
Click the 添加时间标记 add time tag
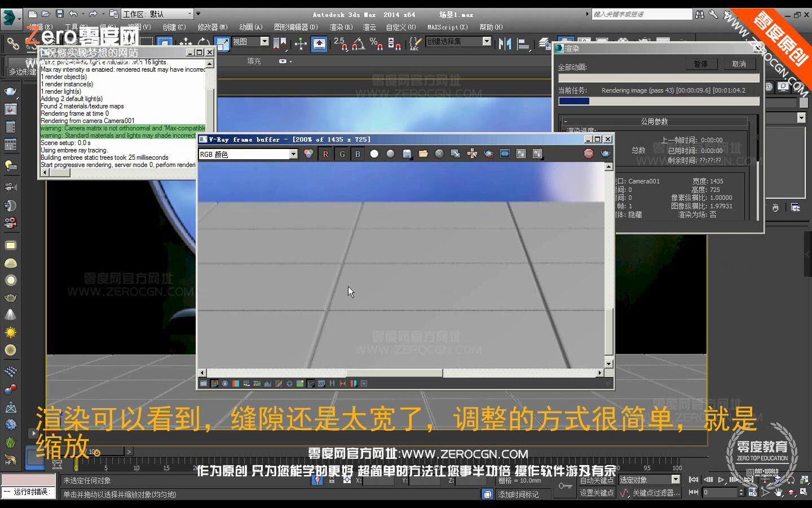tap(518, 494)
